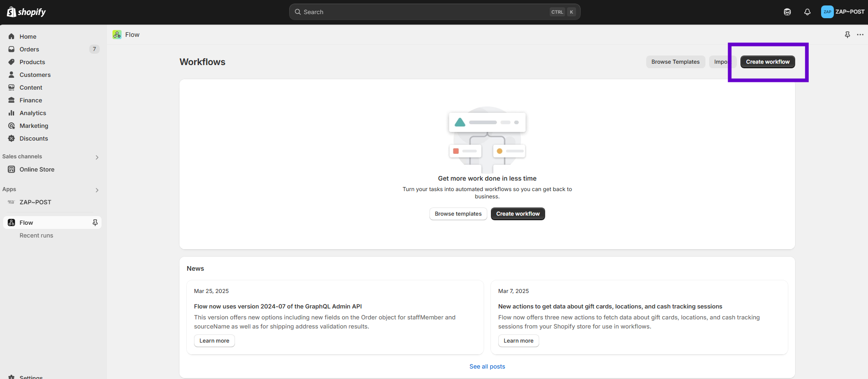Unpin Flow app in the sidebar

[95, 222]
